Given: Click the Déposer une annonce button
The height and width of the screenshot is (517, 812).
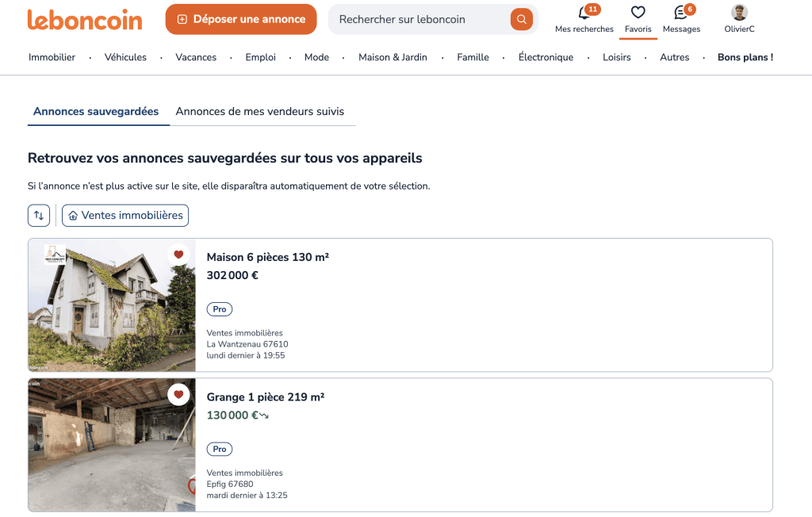Looking at the screenshot, I should pos(240,18).
